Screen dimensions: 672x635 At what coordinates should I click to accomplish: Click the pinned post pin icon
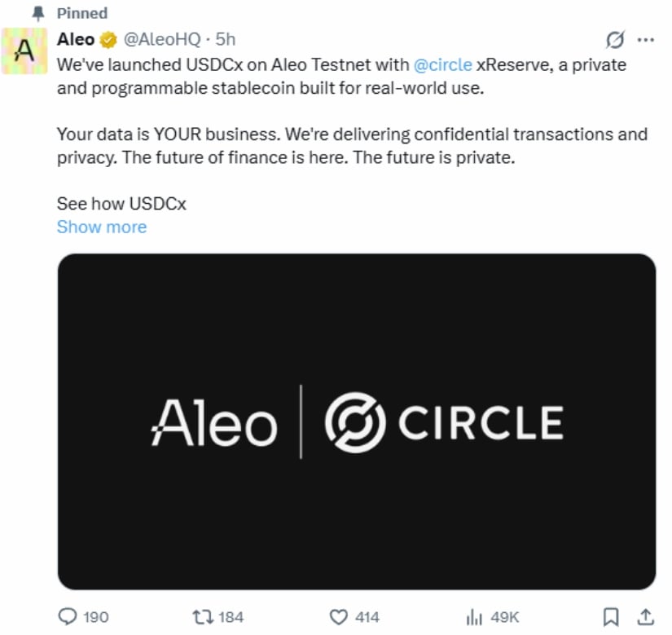click(34, 12)
